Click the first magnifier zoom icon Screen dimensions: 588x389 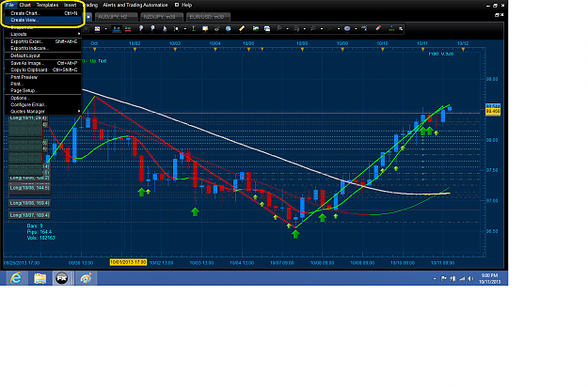141,29
